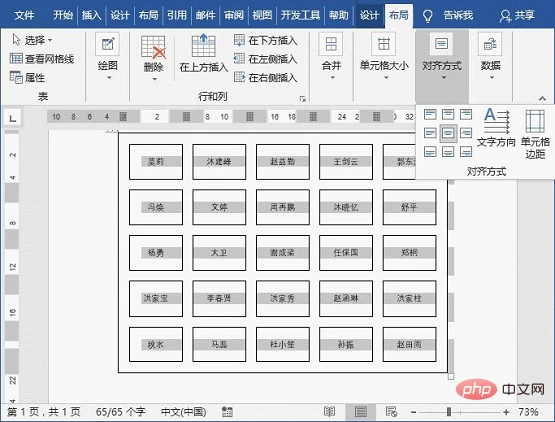Open the File (文件) tab
Viewport: 555px width, 422px height.
click(x=24, y=15)
